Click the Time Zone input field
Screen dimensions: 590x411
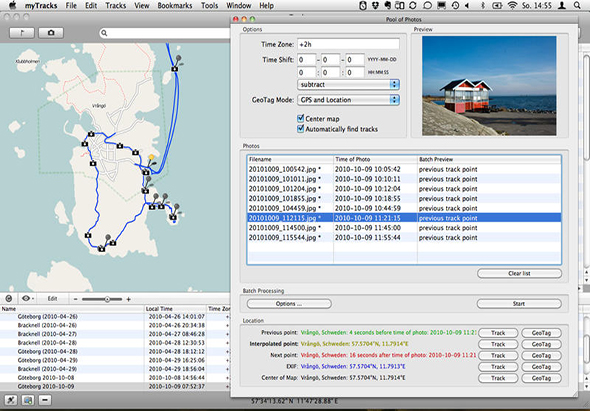point(348,44)
